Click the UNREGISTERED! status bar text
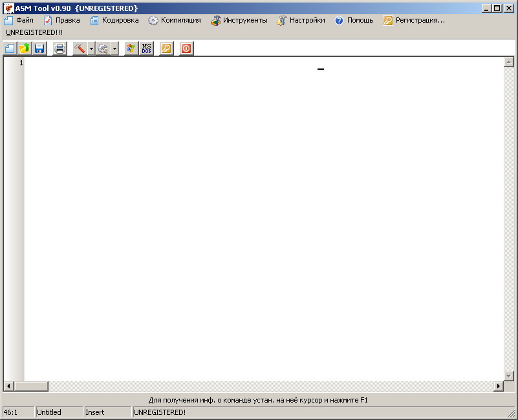Image resolution: width=518 pixels, height=420 pixels. (160, 412)
